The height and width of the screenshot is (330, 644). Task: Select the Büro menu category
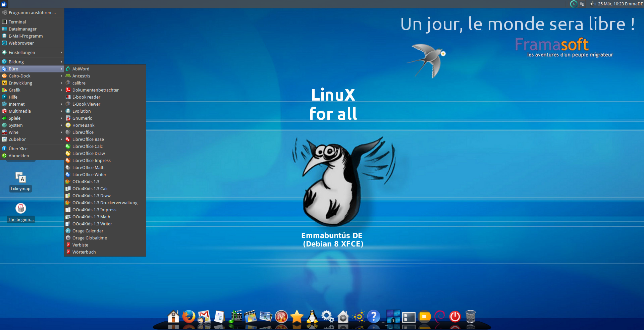pos(32,69)
